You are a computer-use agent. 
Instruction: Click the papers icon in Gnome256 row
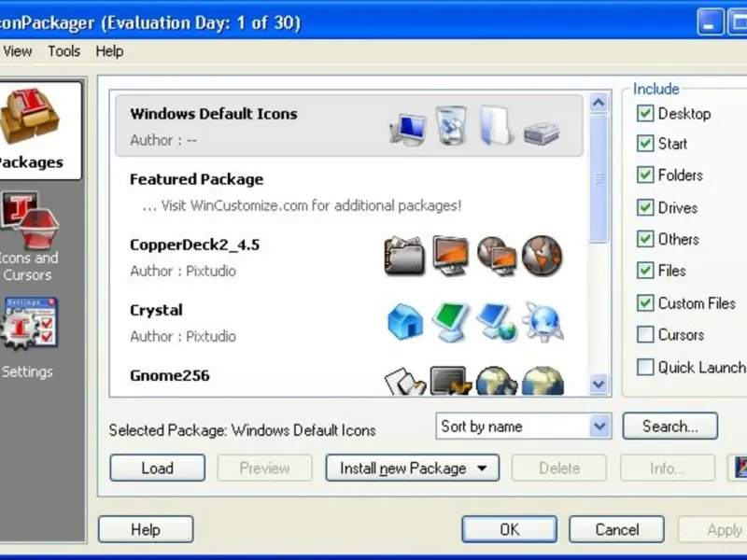coord(405,381)
